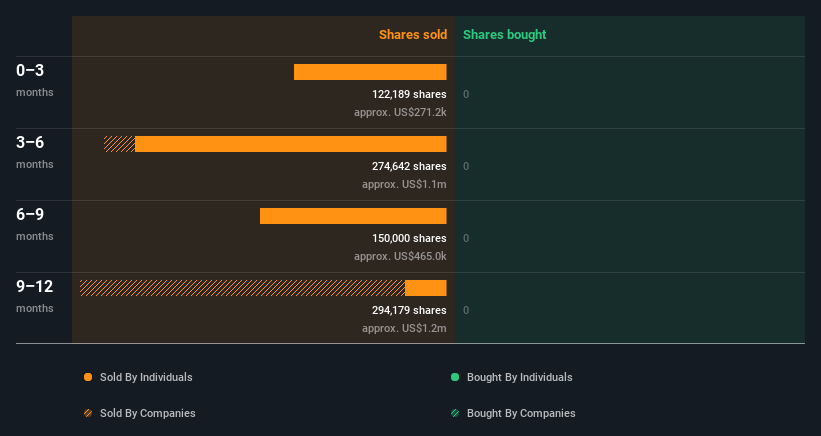Click the 'Shares sold' column header
This screenshot has width=821, height=436.
[413, 35]
